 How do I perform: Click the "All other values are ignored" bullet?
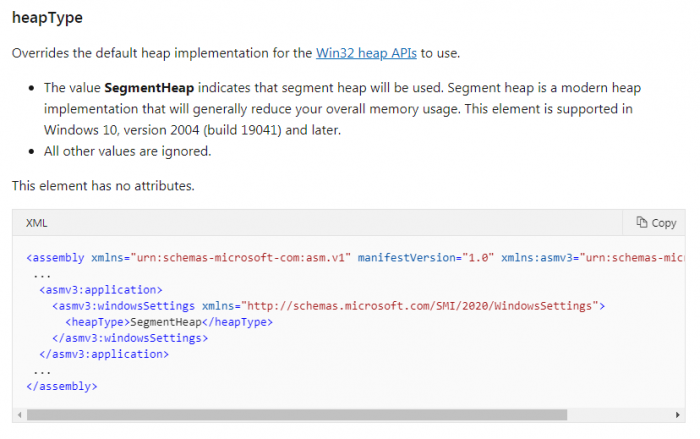click(128, 152)
